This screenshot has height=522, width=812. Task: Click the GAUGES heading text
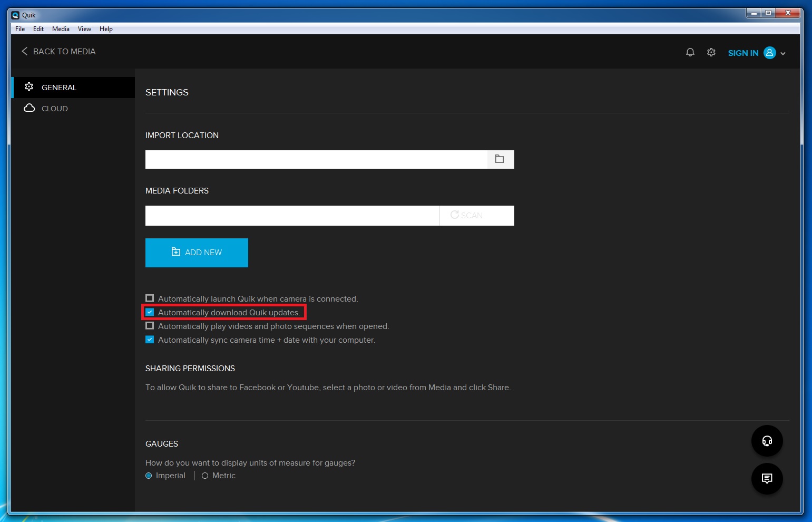tap(162, 444)
